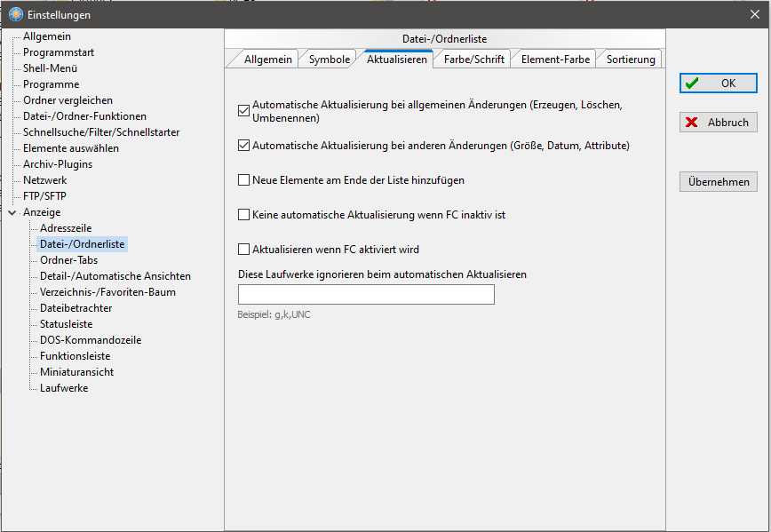Switch to the Symbole tab

pos(329,60)
